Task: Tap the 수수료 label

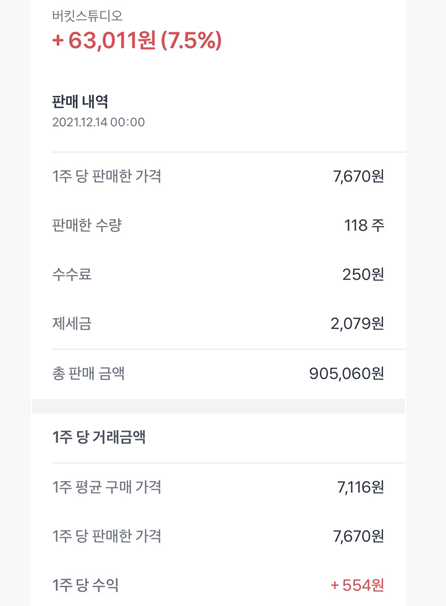Action: pyautogui.click(x=72, y=274)
